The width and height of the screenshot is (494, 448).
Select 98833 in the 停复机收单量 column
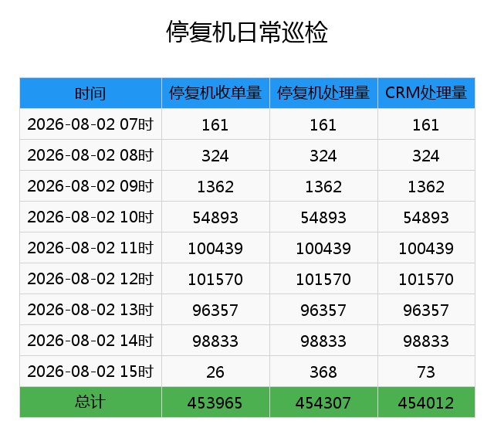215,341
